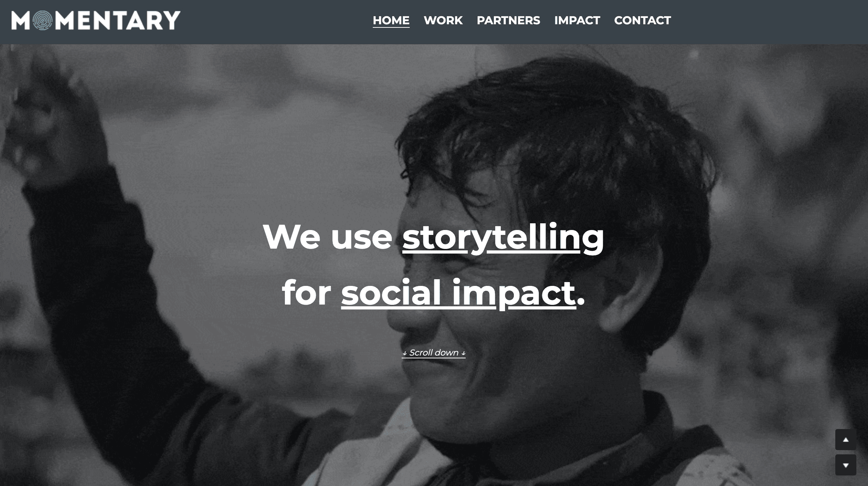Select the HOME menu item
The image size is (868, 486).
click(391, 20)
